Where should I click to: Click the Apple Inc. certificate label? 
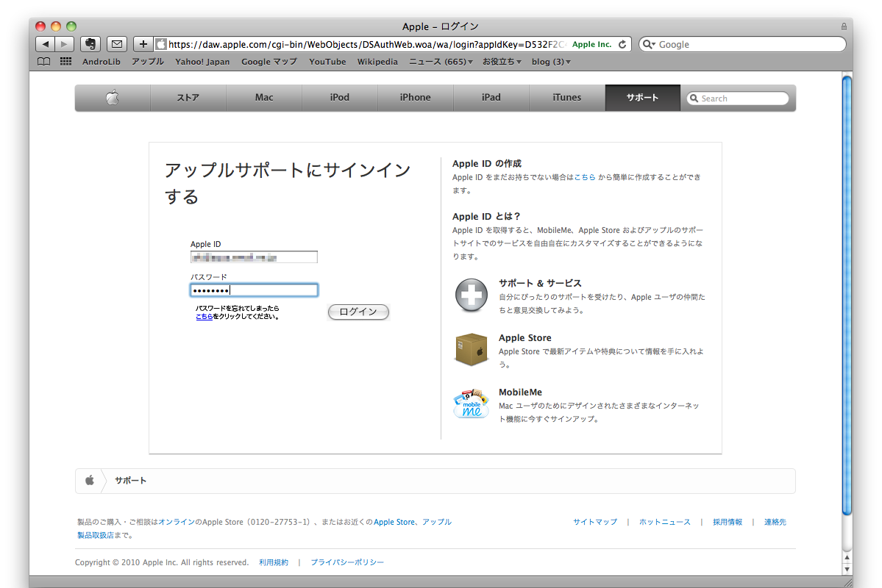coord(591,44)
